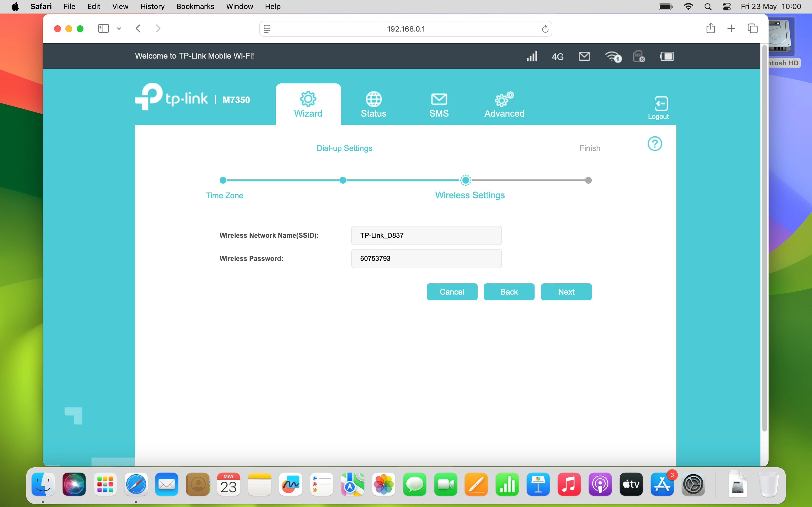Click the Wi-Fi connected clients icon
This screenshot has width=812, height=507.
tap(613, 57)
